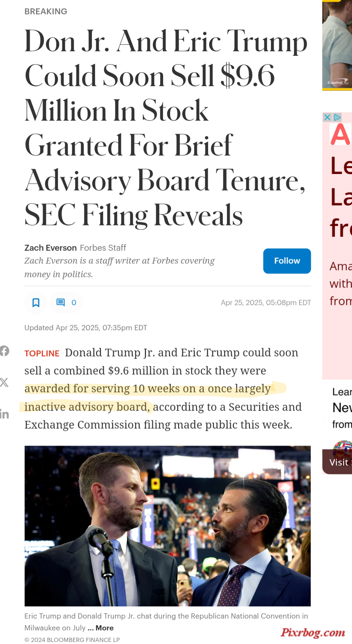Click the comment count number 0
The width and height of the screenshot is (352, 644).
click(74, 302)
